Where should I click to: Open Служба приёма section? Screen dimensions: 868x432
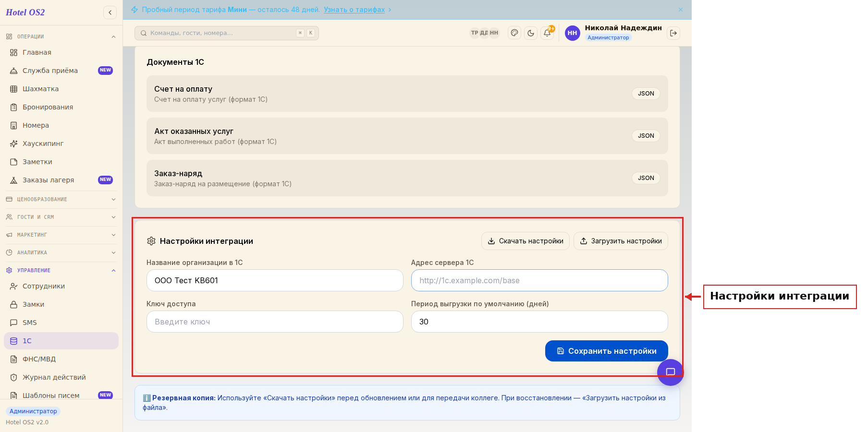tap(61, 71)
